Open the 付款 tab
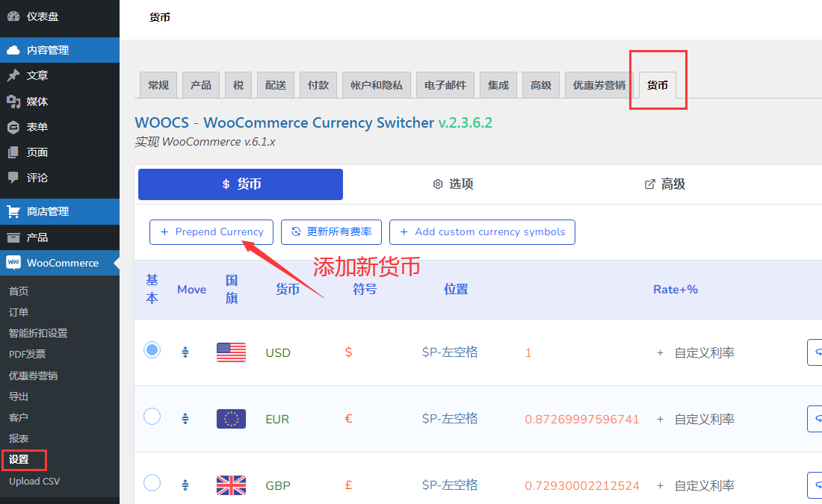The width and height of the screenshot is (822, 504). 318,85
